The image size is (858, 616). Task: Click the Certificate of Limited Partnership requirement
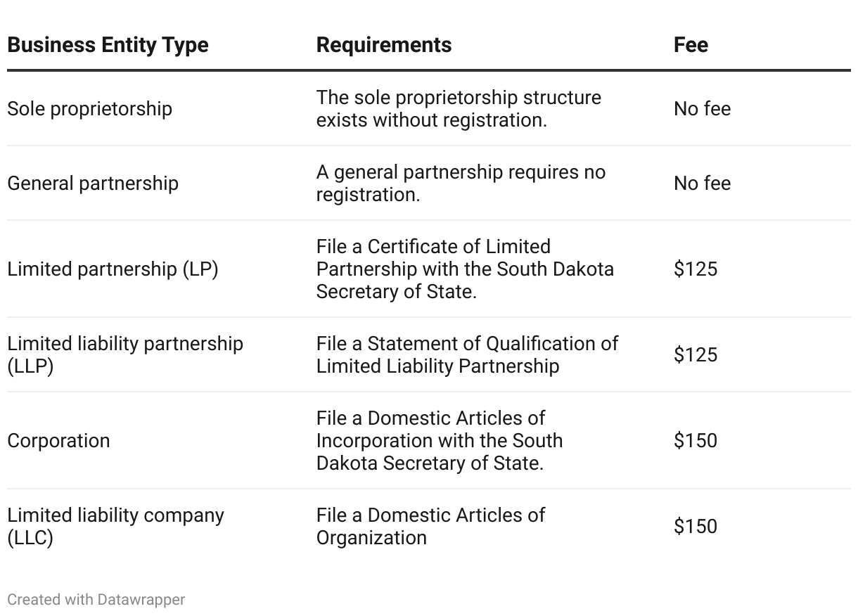point(465,269)
